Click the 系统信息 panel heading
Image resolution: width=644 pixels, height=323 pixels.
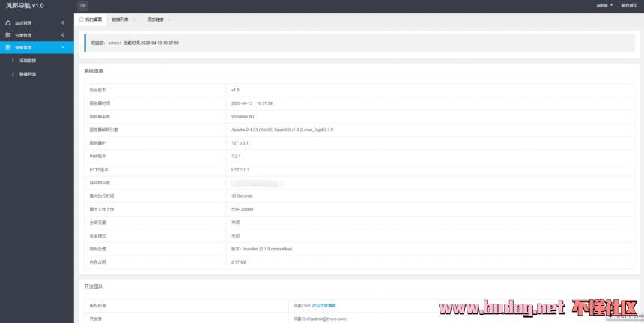[x=94, y=71]
